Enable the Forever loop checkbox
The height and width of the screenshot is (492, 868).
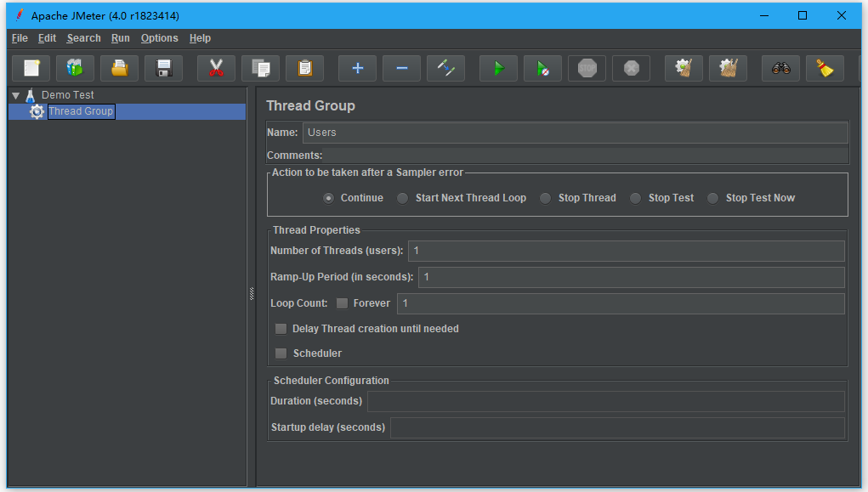tap(342, 303)
